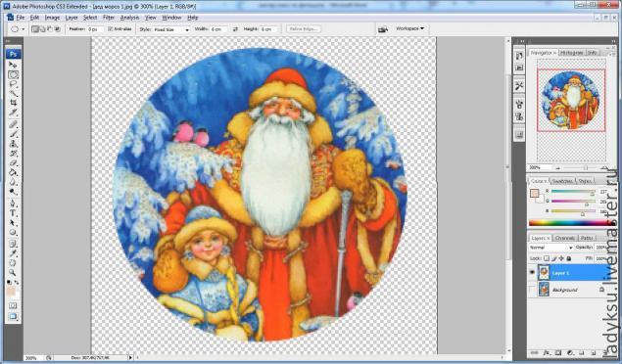Click Add layer style fx button
This screenshot has width=622, height=364.
point(547,352)
